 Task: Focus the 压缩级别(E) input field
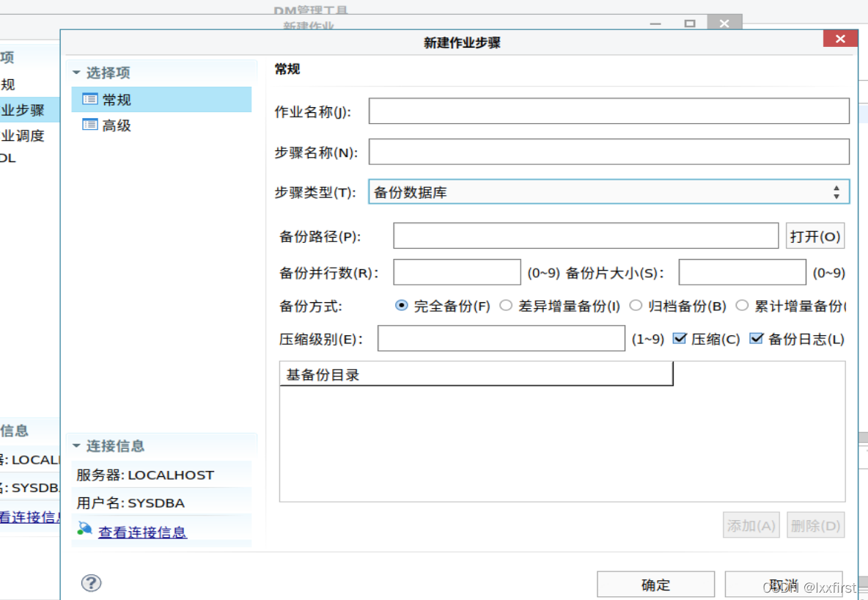tap(501, 338)
